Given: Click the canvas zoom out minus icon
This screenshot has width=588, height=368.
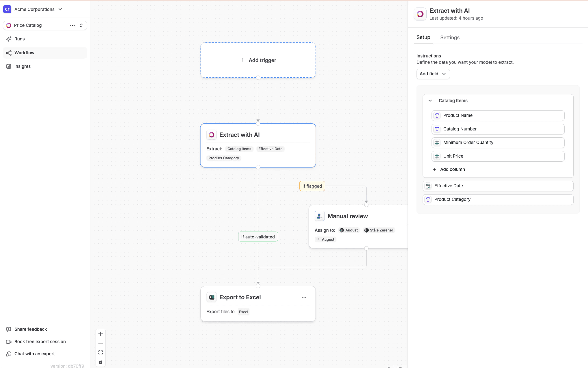Looking at the screenshot, I should click(x=100, y=343).
